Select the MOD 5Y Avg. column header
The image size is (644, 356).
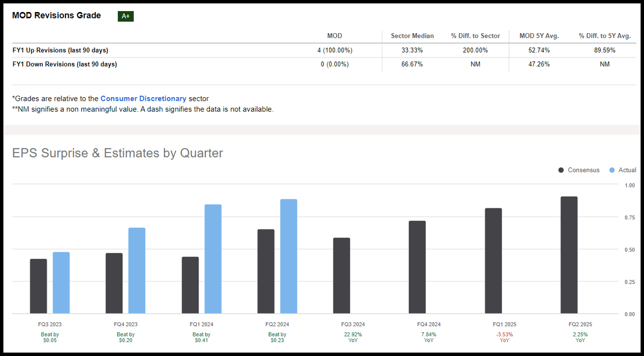(539, 36)
